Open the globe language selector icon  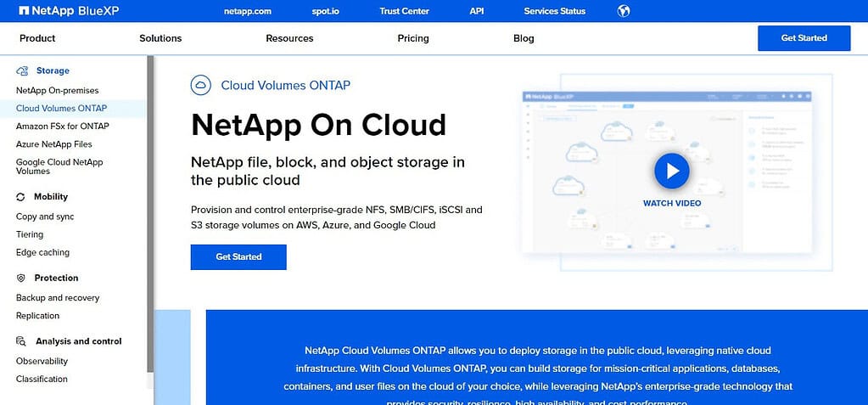pos(624,10)
